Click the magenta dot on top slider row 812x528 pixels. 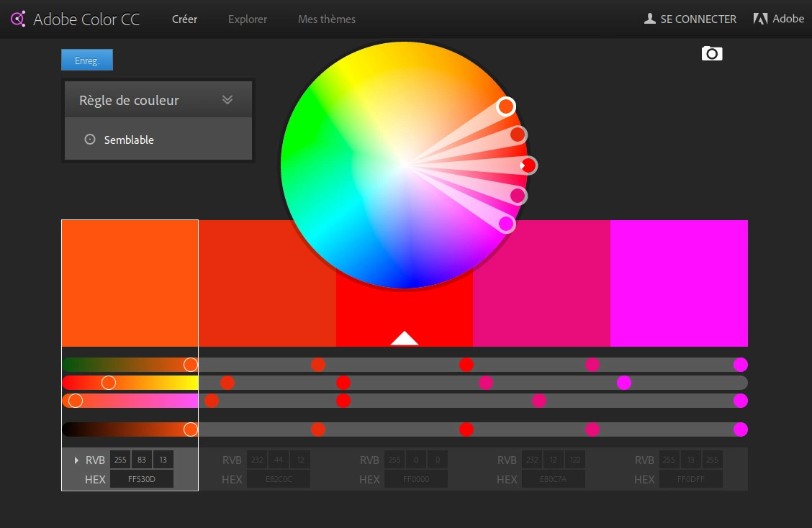coord(741,365)
